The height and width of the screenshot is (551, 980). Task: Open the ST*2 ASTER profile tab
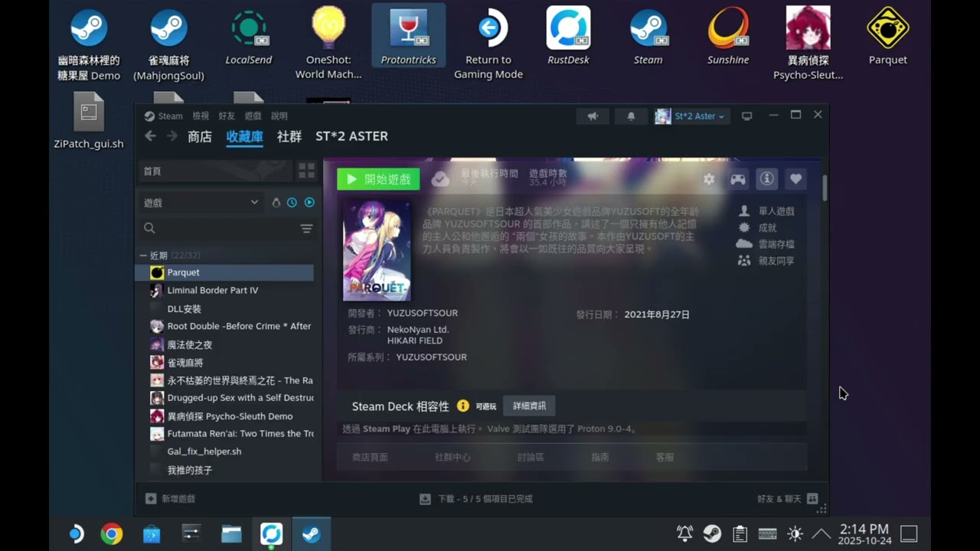[x=352, y=136]
